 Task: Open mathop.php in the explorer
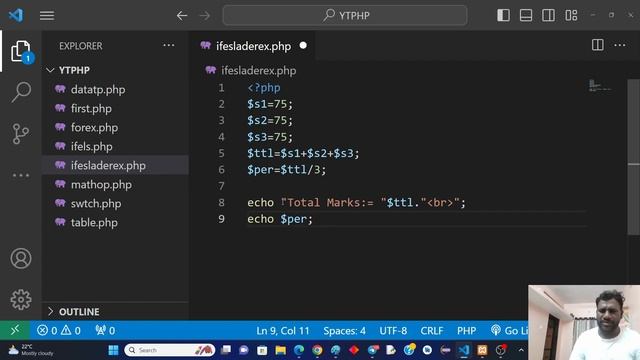(101, 184)
